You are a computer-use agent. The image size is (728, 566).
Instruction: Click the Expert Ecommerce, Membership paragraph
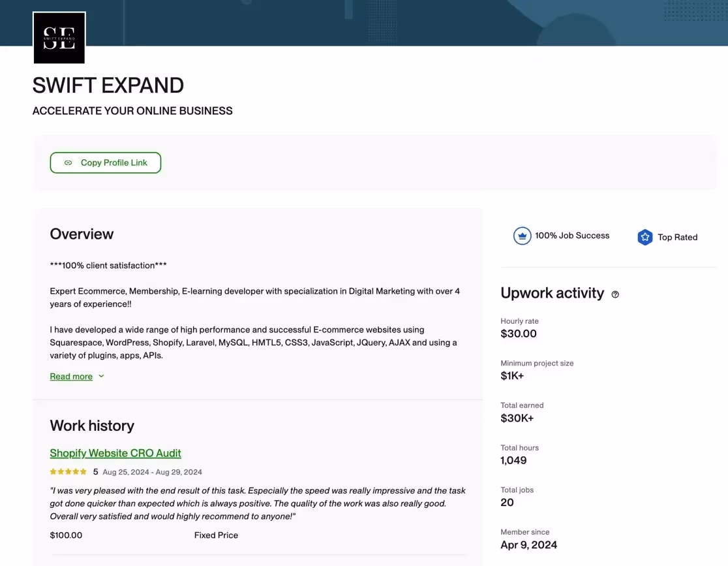tap(255, 298)
